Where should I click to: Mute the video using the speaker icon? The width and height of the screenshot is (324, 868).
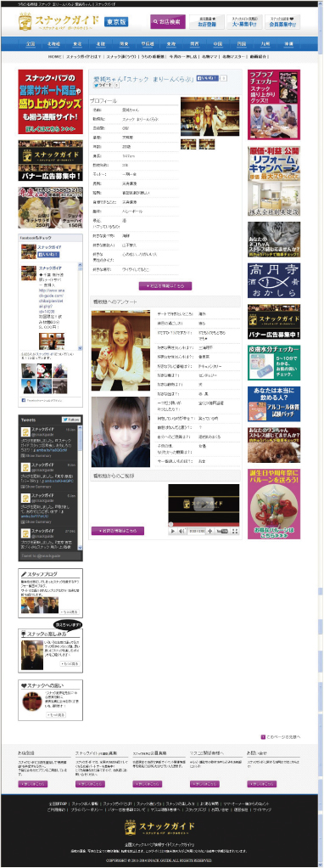pyautogui.click(x=182, y=531)
